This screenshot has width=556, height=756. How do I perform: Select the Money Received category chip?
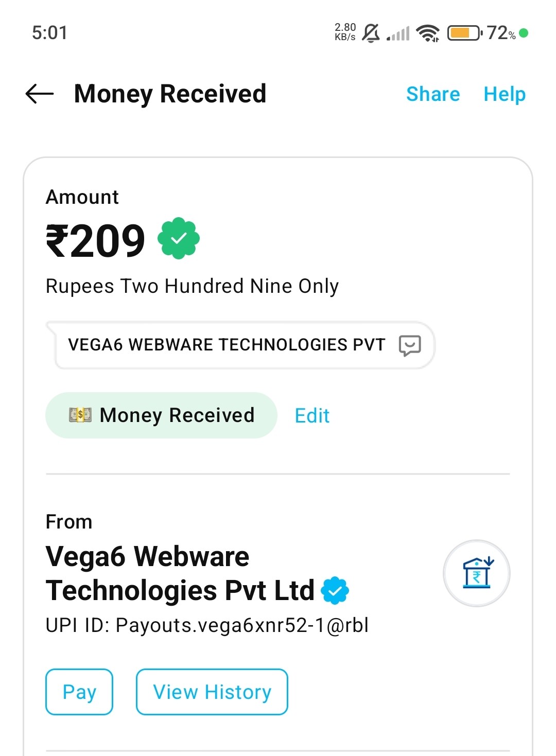click(161, 415)
